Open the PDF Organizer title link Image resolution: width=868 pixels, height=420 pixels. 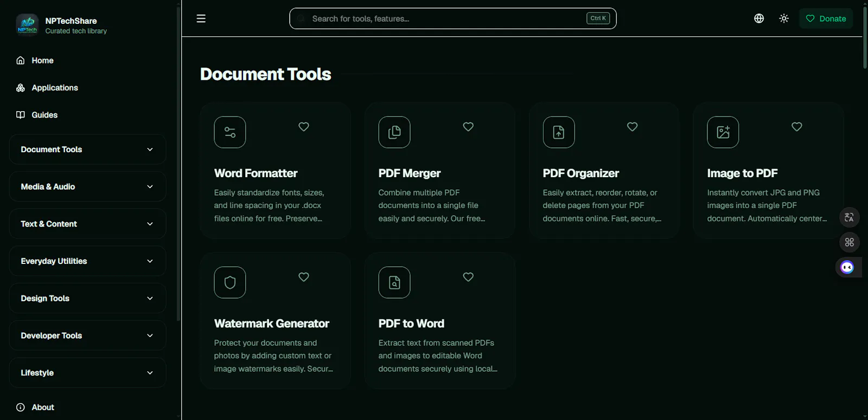click(x=581, y=173)
